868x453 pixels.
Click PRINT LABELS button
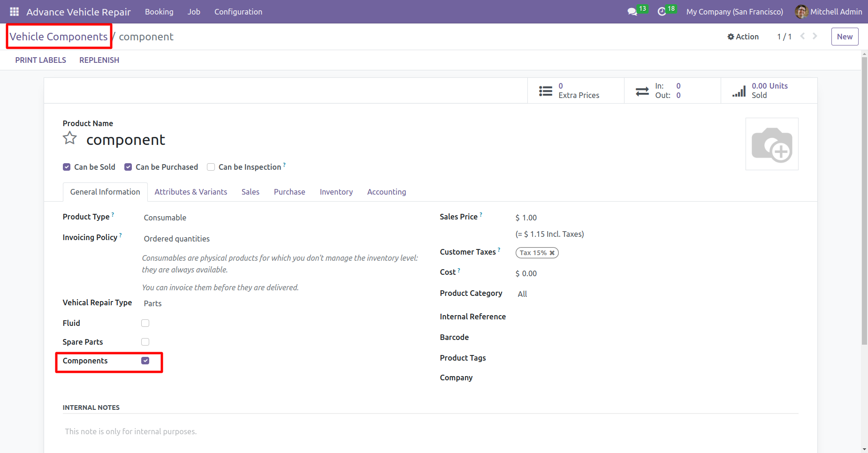41,60
